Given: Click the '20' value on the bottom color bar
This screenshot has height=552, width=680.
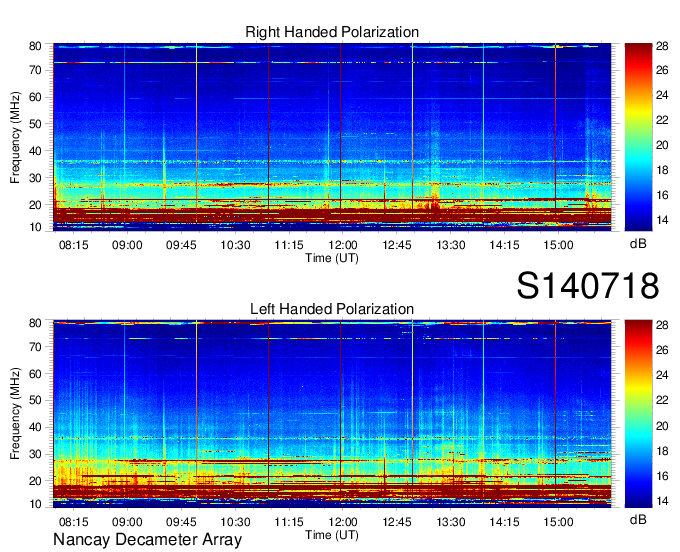Looking at the screenshot, I should tap(662, 427).
